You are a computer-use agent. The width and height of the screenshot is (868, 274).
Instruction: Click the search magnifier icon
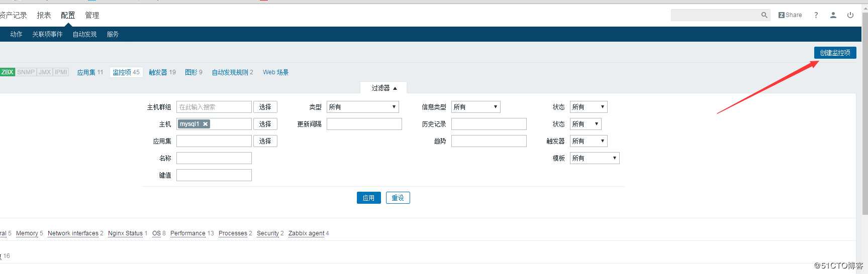pyautogui.click(x=764, y=15)
